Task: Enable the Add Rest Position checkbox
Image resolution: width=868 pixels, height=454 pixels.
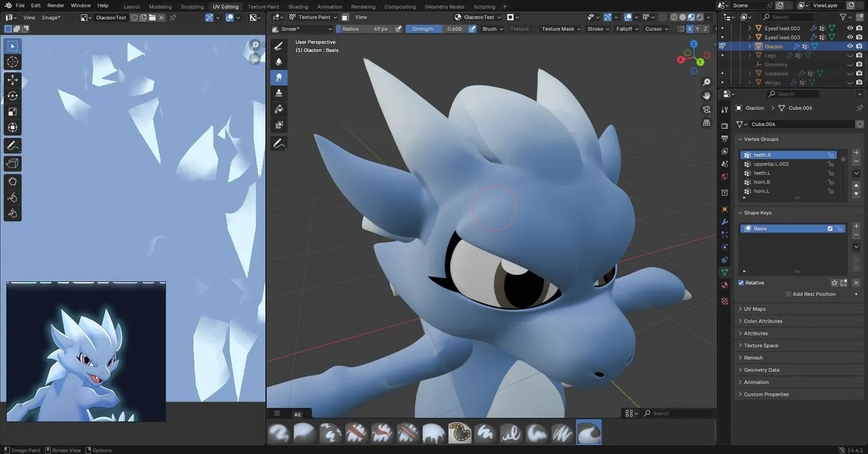Action: [789, 294]
